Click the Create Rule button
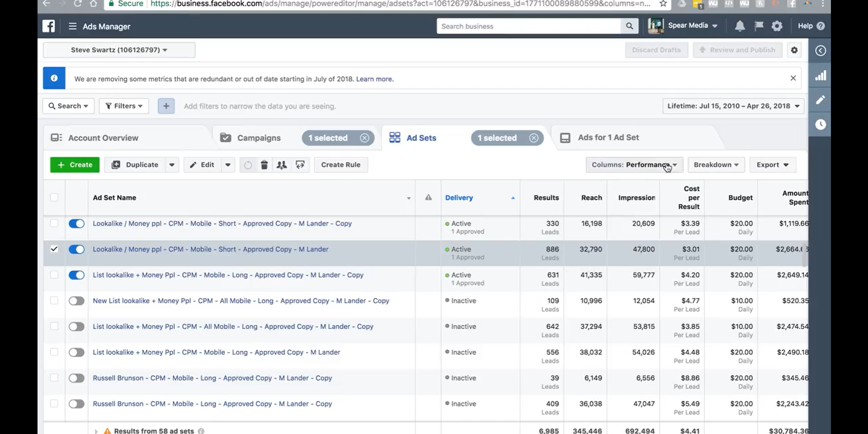This screenshot has height=434, width=868. [x=341, y=165]
